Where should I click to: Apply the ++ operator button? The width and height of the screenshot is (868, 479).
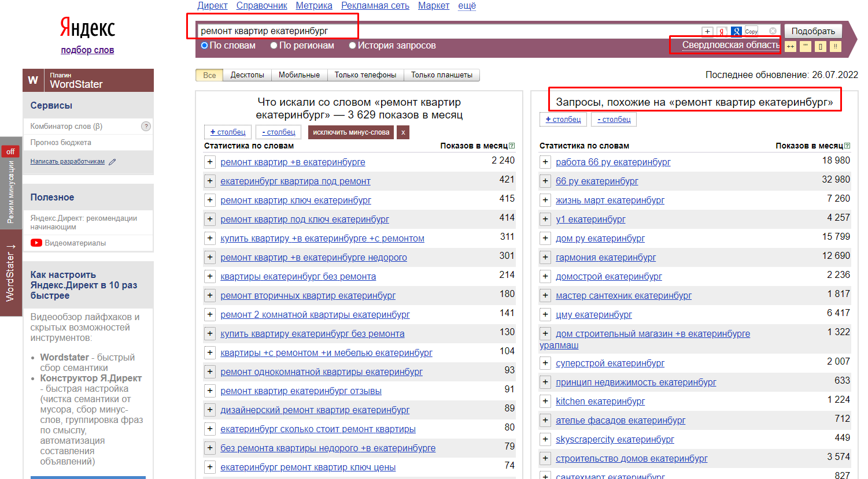[791, 46]
